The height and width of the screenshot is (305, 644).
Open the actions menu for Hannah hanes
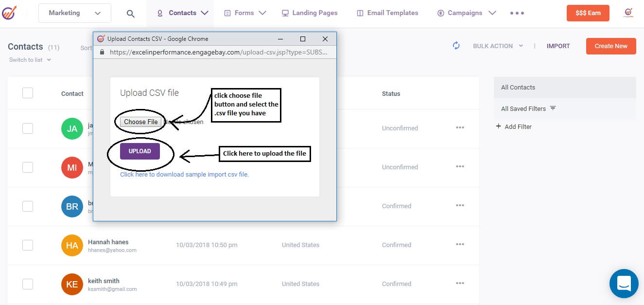[460, 244]
